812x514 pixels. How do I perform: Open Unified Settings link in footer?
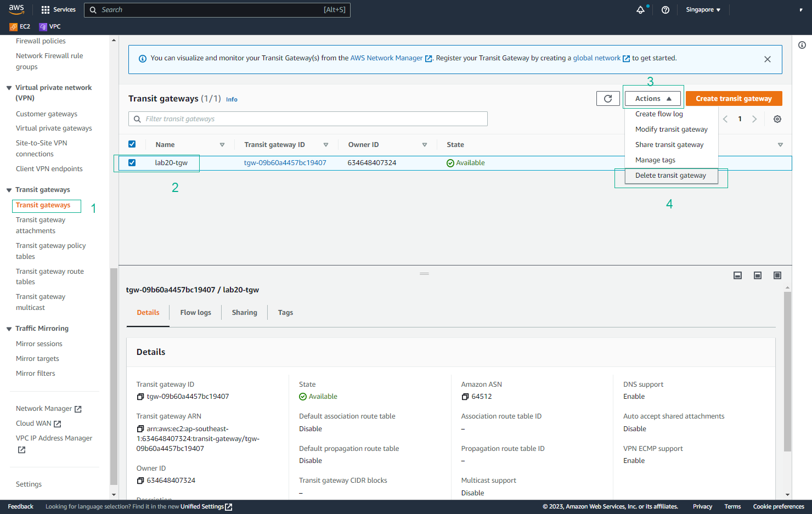[x=206, y=507]
